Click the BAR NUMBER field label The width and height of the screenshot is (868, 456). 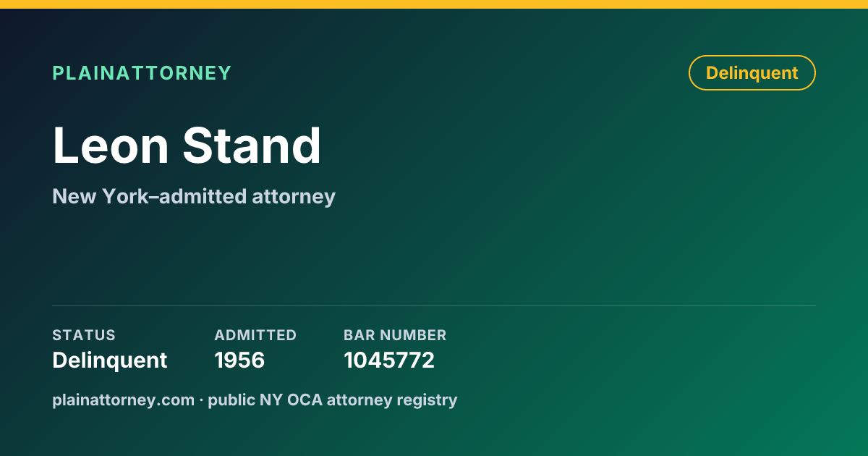click(x=395, y=335)
